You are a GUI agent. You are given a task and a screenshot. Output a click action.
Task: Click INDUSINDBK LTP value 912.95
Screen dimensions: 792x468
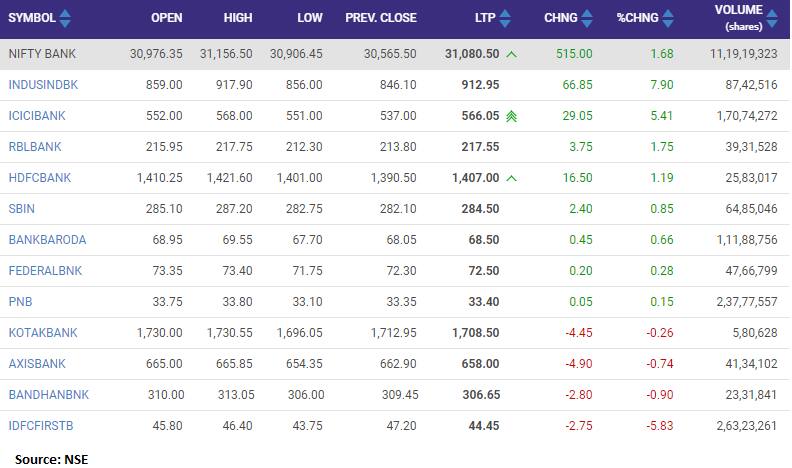click(x=480, y=85)
